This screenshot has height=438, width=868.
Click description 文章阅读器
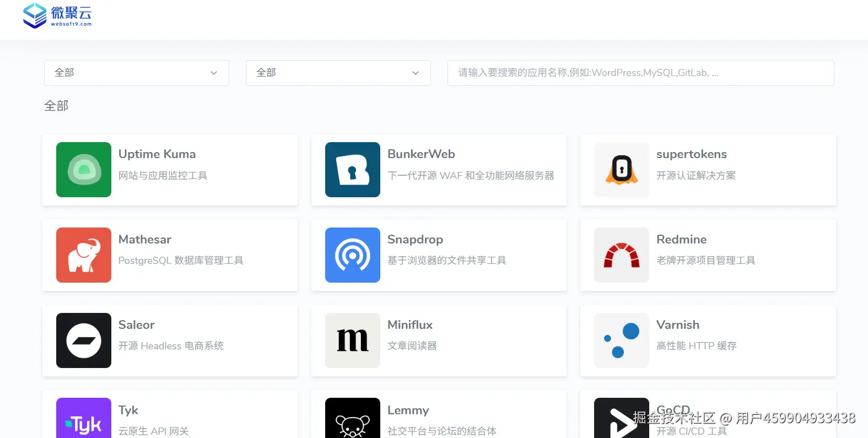(412, 346)
